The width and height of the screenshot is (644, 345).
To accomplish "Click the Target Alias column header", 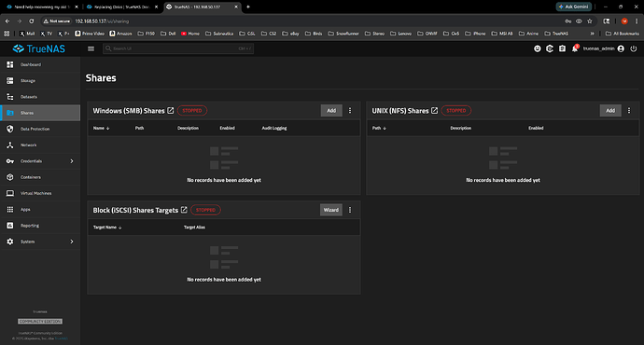I will click(194, 228).
